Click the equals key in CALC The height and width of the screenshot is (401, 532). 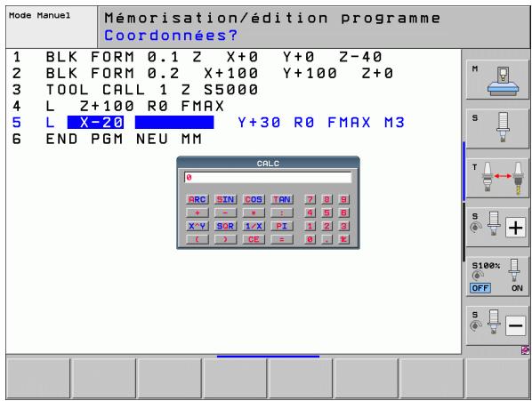[282, 239]
